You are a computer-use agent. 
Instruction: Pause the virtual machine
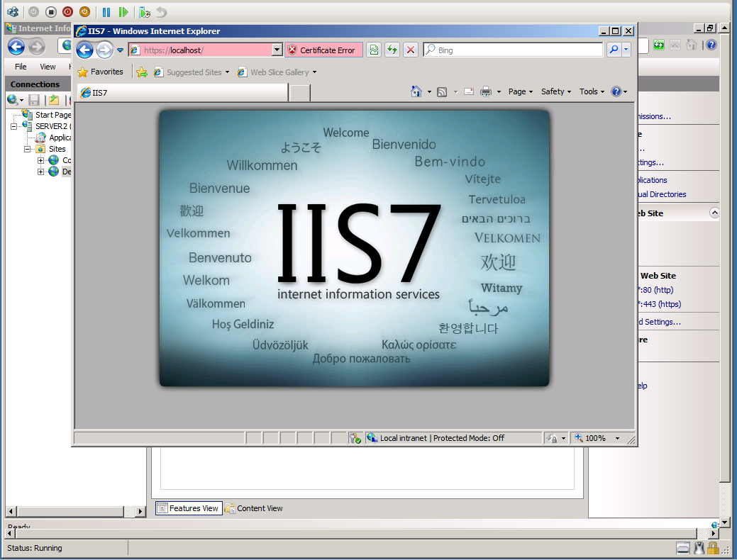point(106,12)
